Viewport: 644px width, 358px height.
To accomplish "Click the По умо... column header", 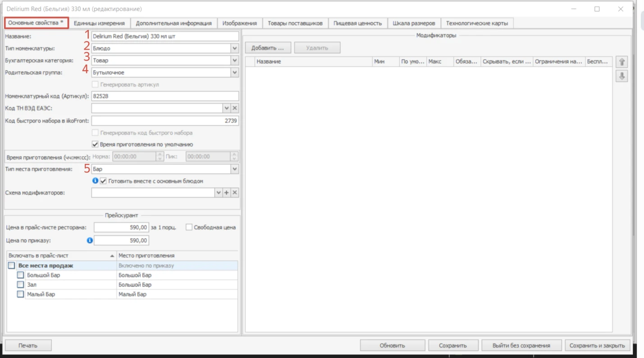I will (413, 62).
